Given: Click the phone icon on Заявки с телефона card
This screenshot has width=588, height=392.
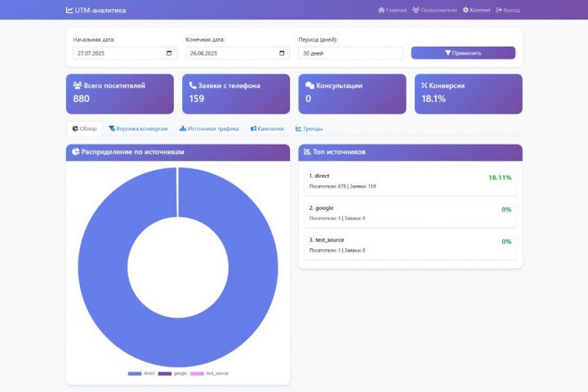Looking at the screenshot, I should 193,85.
